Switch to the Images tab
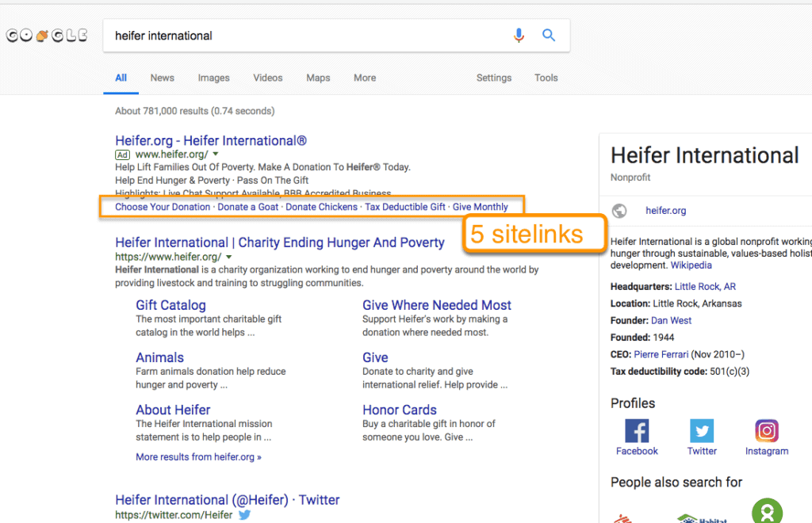 (213, 78)
